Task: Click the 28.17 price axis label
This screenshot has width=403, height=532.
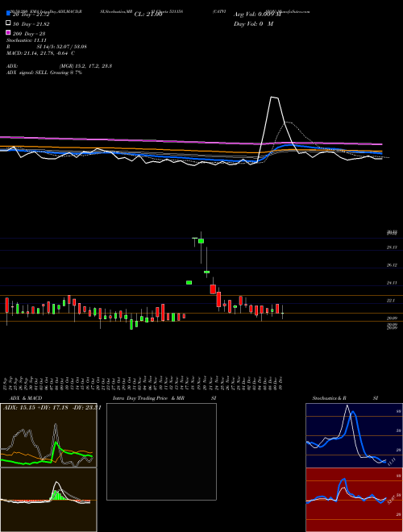Action: click(392, 247)
